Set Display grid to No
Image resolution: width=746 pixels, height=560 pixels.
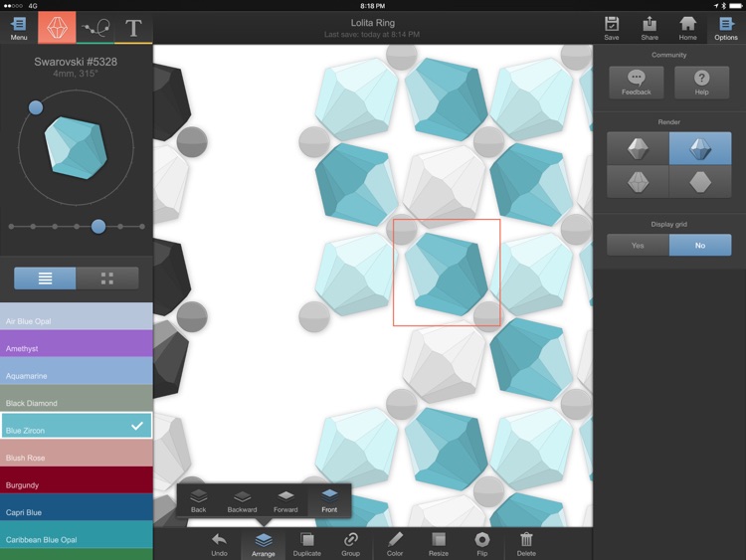700,245
